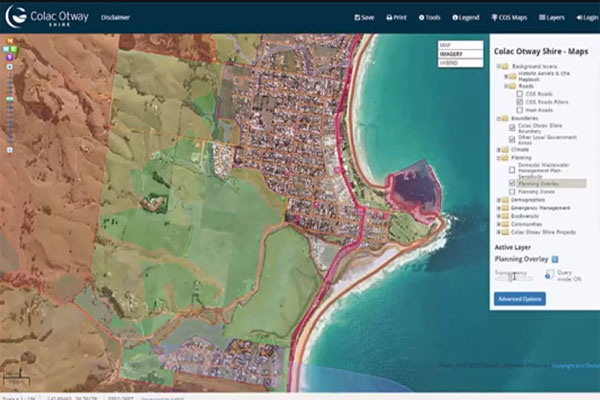Click zoom in button above zoom slider
The height and width of the screenshot is (400, 600).
pyautogui.click(x=10, y=67)
